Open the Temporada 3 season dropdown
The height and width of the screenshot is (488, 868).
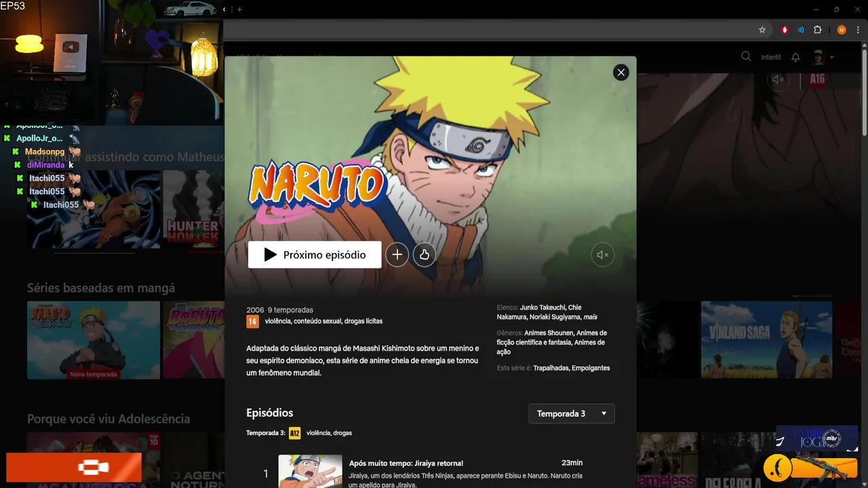tap(572, 413)
